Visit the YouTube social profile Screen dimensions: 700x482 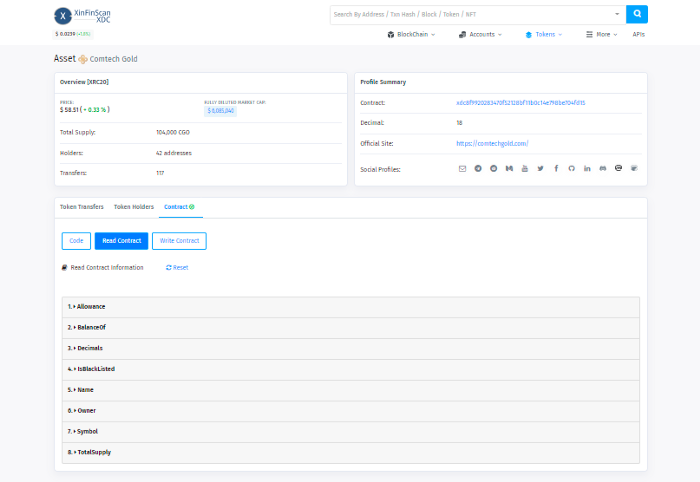point(525,168)
